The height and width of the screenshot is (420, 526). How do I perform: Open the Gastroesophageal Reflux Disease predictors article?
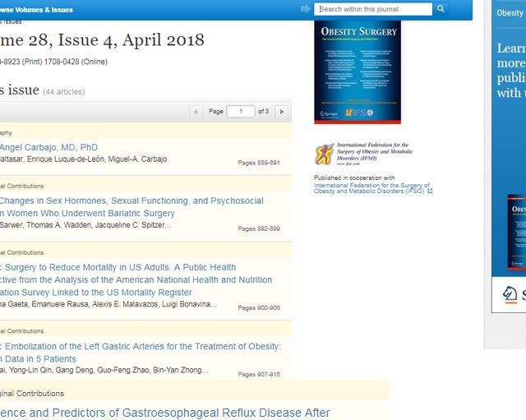(x=164, y=413)
